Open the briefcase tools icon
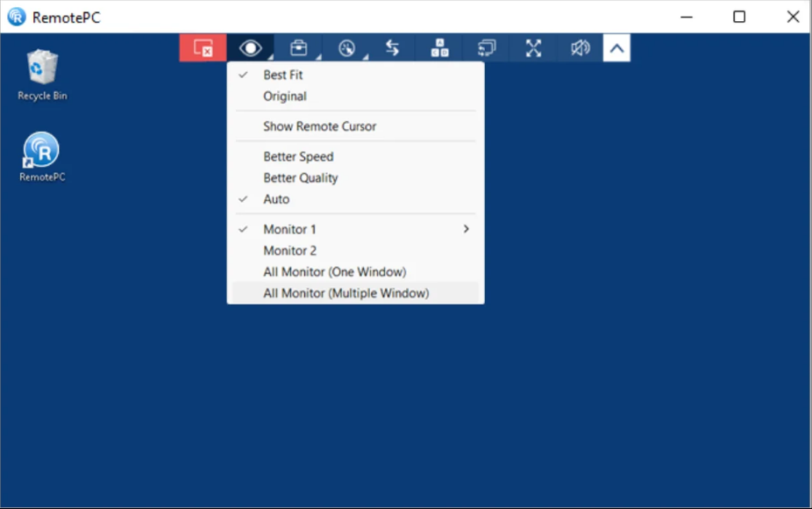The width and height of the screenshot is (812, 509). pos(298,48)
